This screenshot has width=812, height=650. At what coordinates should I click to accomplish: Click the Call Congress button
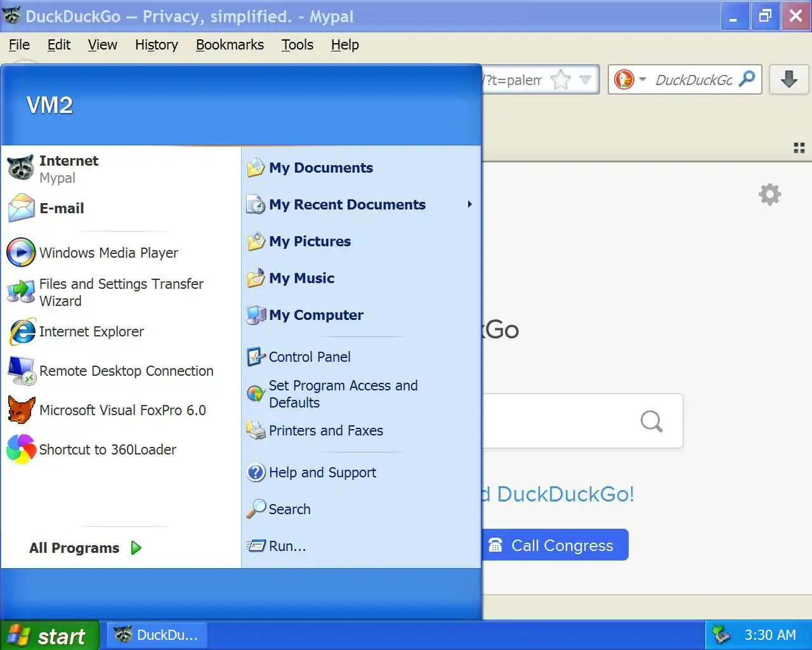click(x=556, y=545)
